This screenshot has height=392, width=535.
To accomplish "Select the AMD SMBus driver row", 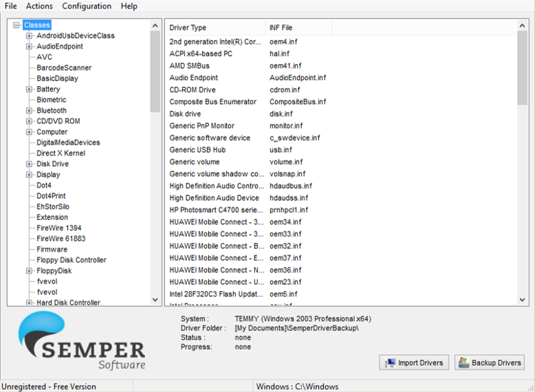I will point(189,66).
